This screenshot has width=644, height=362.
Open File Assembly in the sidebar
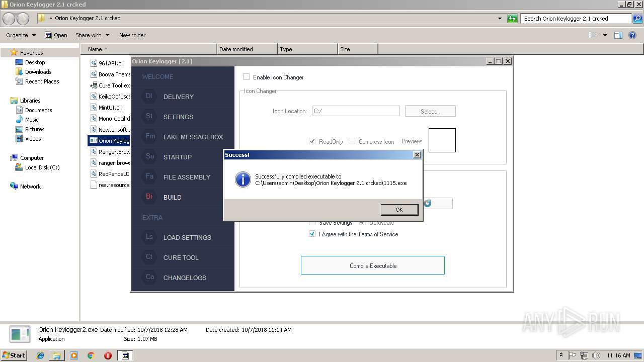(x=187, y=177)
